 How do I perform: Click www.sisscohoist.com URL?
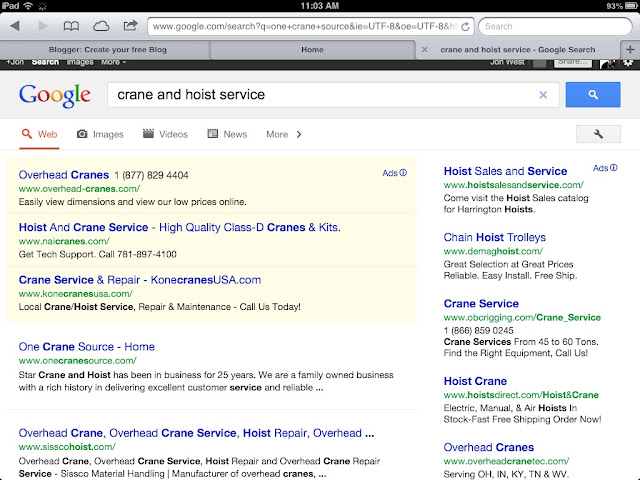click(67, 447)
